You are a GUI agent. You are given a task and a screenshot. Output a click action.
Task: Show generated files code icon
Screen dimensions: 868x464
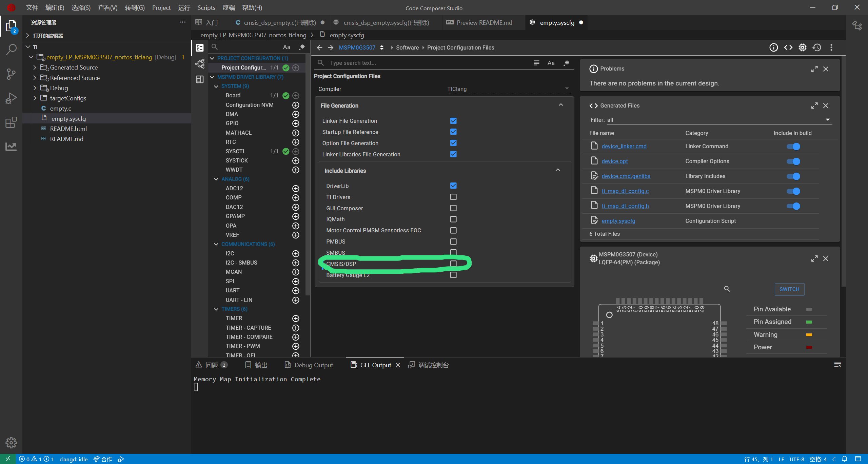click(788, 47)
